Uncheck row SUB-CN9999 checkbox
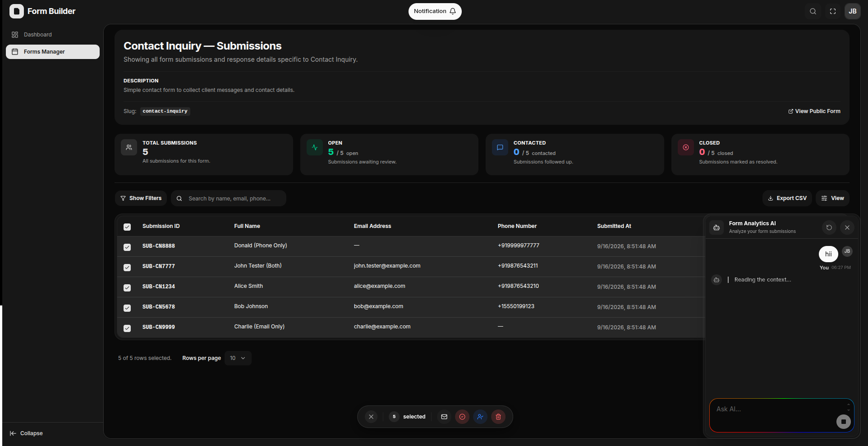 point(127,328)
